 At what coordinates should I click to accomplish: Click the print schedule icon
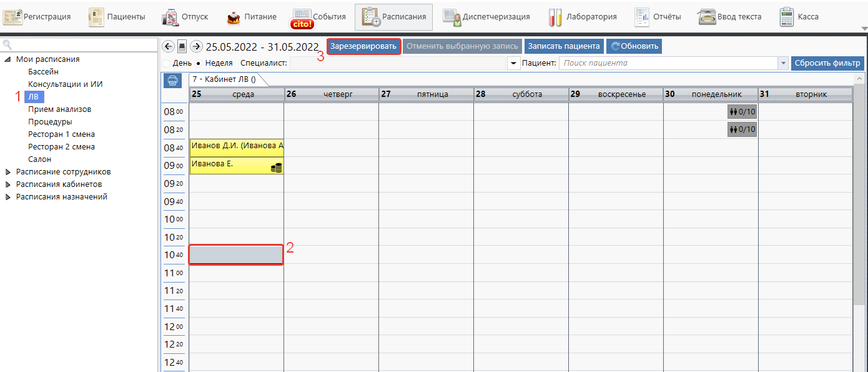coord(173,81)
